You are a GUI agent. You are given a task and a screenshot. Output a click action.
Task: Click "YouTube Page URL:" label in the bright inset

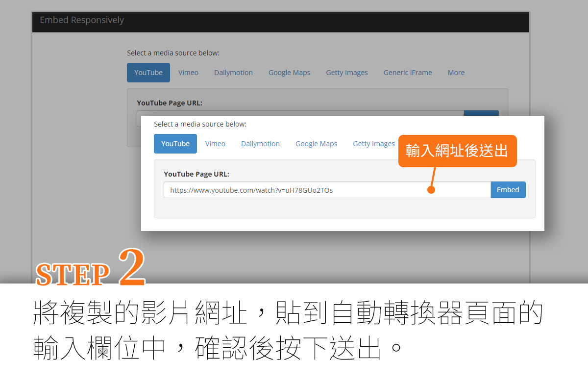[196, 174]
